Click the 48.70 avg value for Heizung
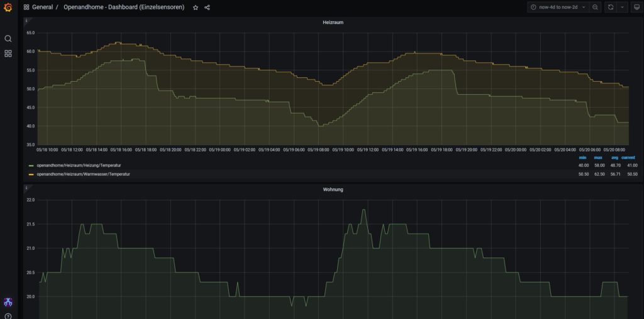The width and height of the screenshot is (644, 319). coord(615,166)
